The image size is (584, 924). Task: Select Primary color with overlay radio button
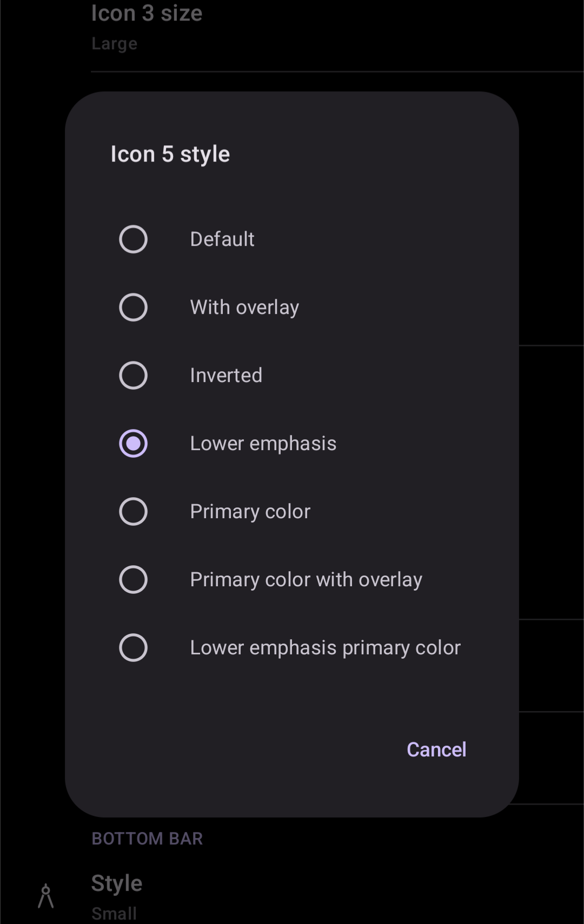coord(133,580)
